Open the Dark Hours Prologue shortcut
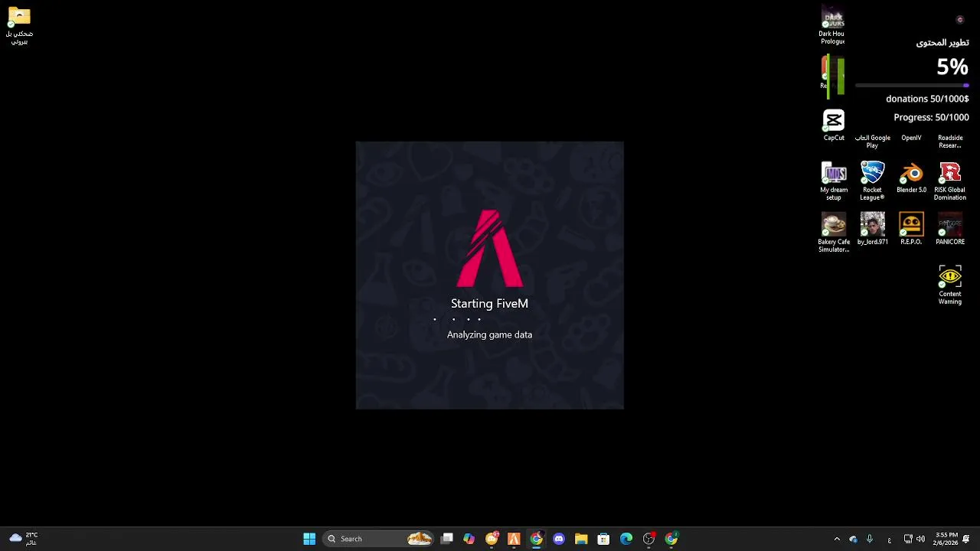 (832, 25)
